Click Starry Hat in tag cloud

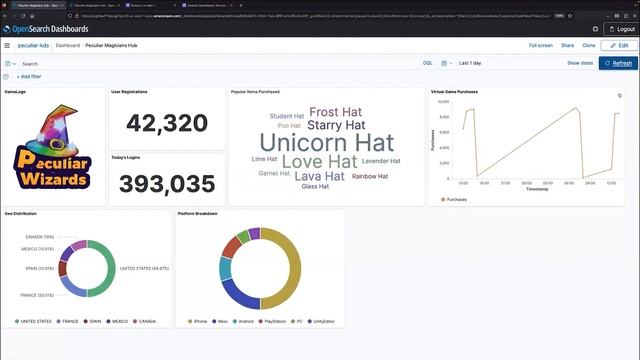point(336,125)
